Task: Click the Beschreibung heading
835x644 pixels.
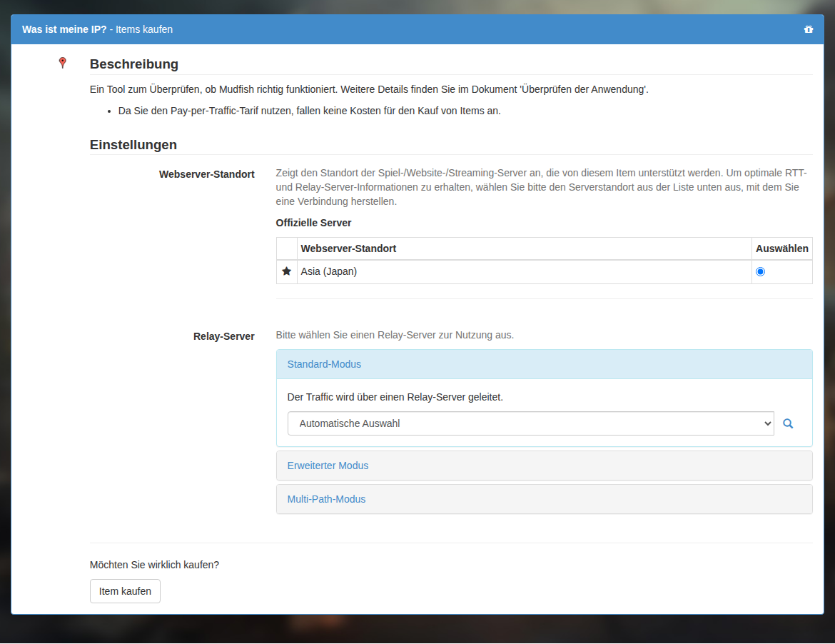Action: coord(134,64)
